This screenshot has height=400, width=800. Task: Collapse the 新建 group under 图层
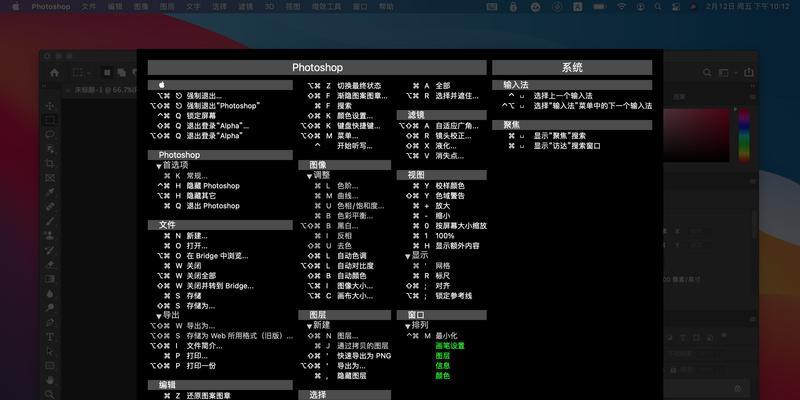tap(309, 327)
